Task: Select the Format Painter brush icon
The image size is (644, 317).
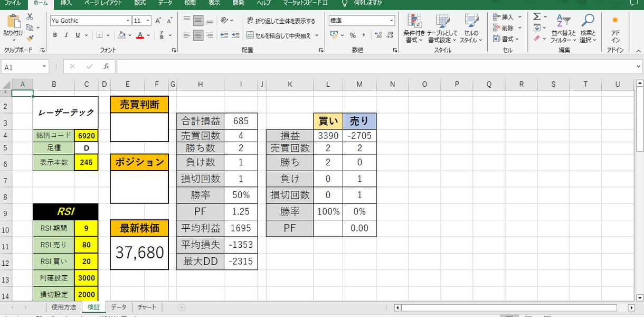Action: pos(30,38)
